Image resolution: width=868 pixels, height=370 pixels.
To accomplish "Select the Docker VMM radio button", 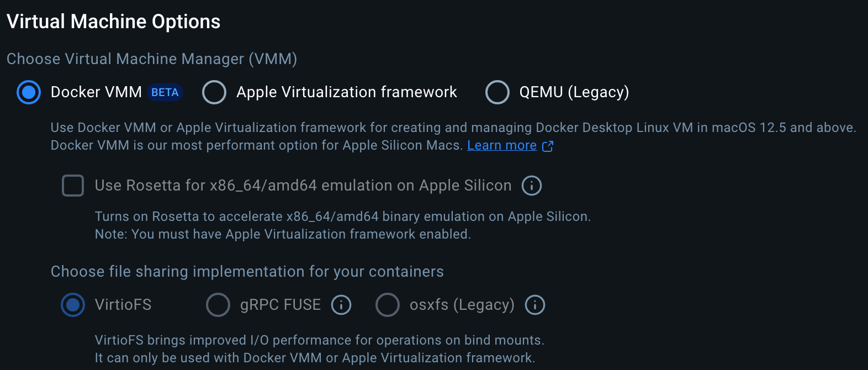I will pos(29,92).
